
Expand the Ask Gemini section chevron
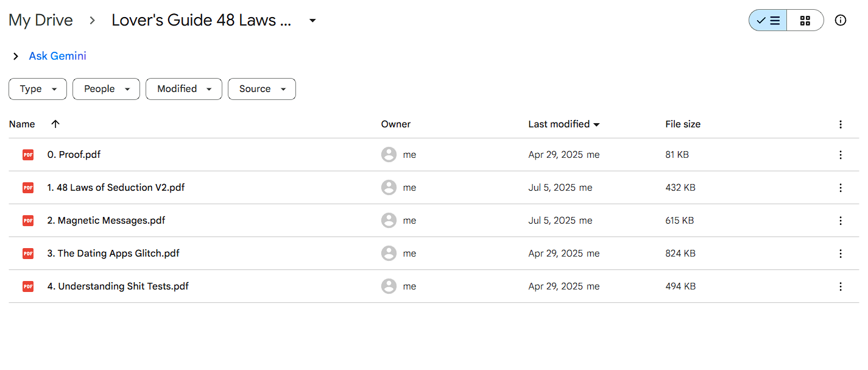click(16, 56)
